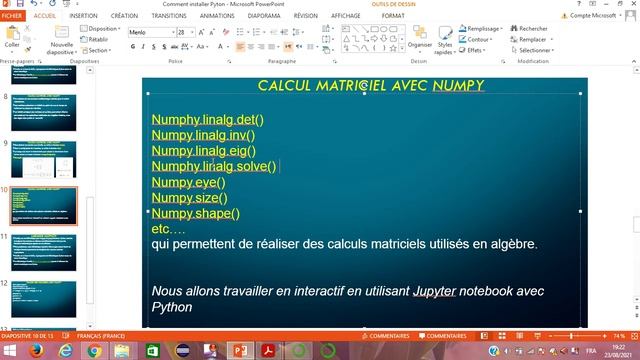Open the FICHIER tab
This screenshot has width=640, height=360.
[x=12, y=16]
